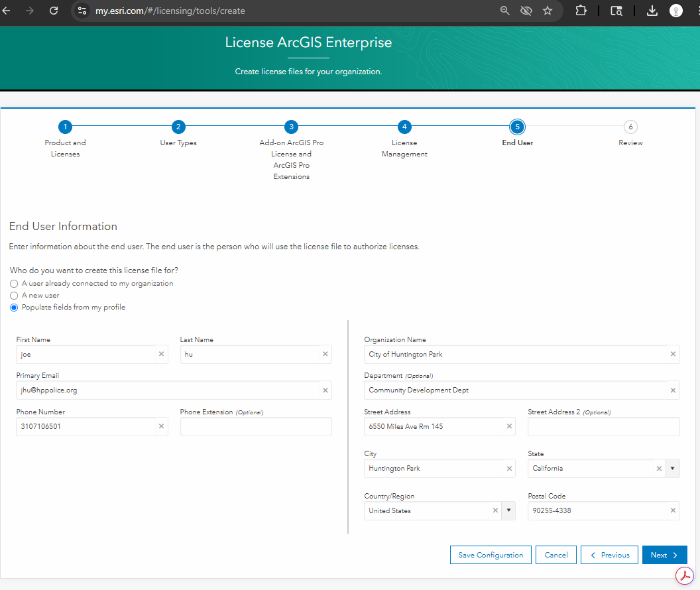Go to step 1 Product and Licenses
The image size is (700, 590).
click(65, 127)
